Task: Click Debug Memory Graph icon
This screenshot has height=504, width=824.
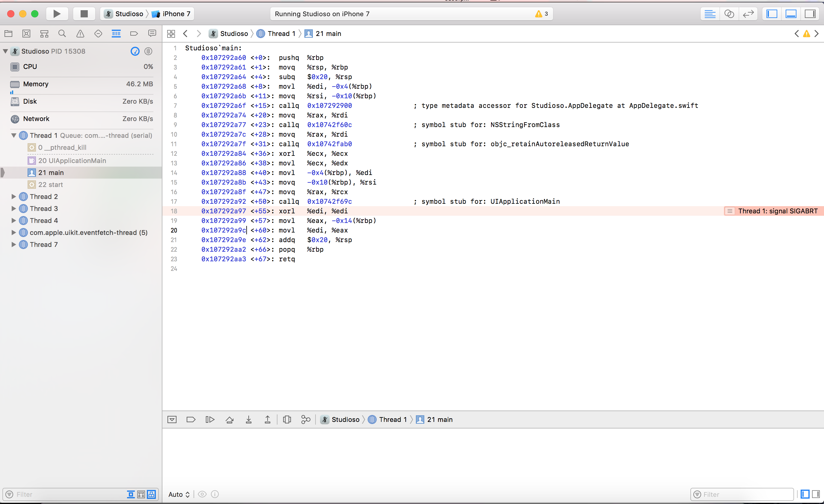Action: pos(306,420)
